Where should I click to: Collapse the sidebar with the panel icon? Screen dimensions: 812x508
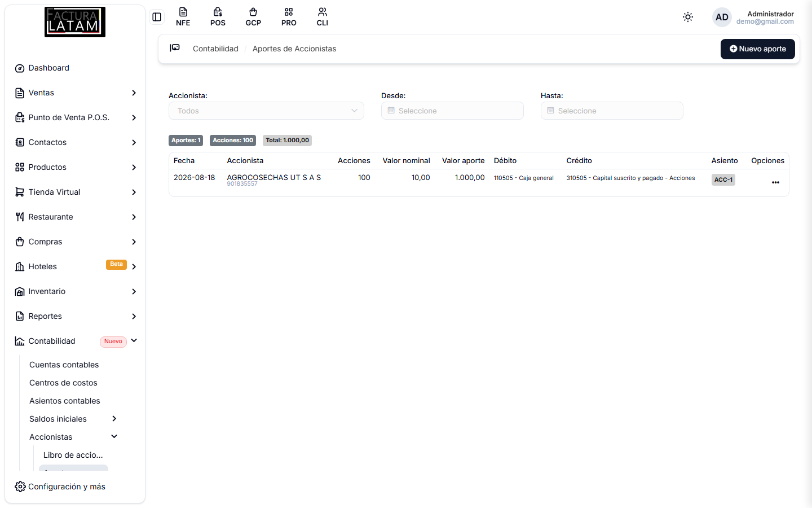pos(157,17)
